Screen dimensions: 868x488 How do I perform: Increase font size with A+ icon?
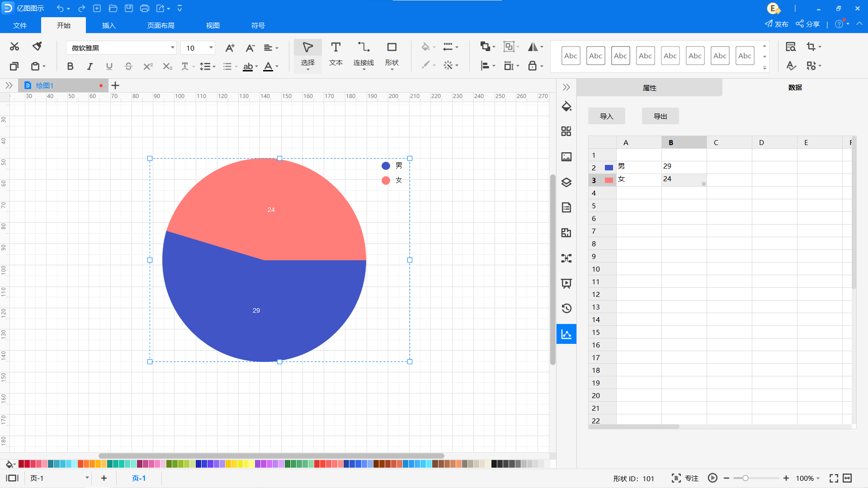230,48
